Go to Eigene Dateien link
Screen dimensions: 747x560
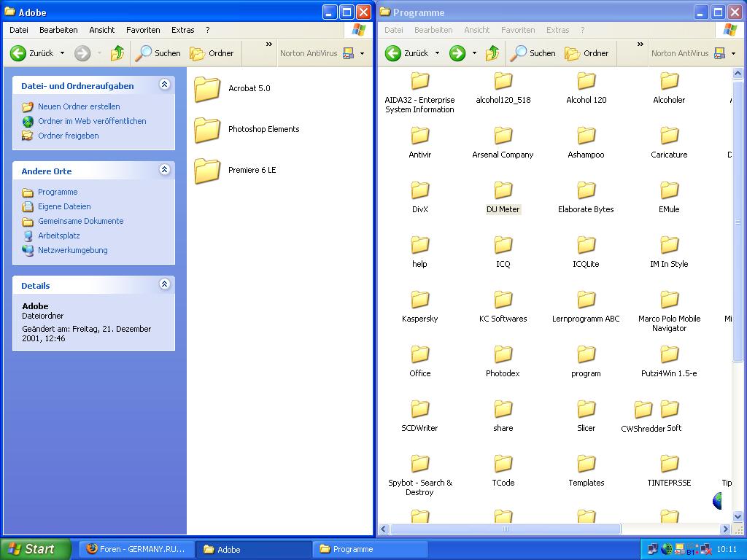click(64, 206)
